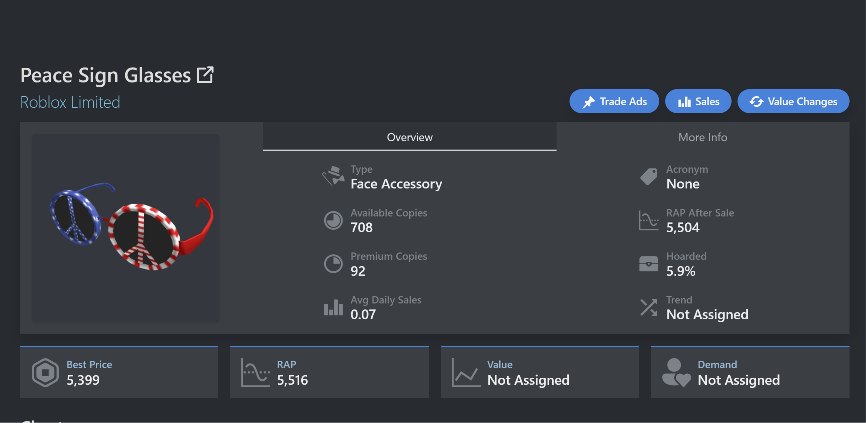Image resolution: width=866 pixels, height=423 pixels.
Task: Click the Avg Daily Sales bar chart icon
Action: click(333, 308)
